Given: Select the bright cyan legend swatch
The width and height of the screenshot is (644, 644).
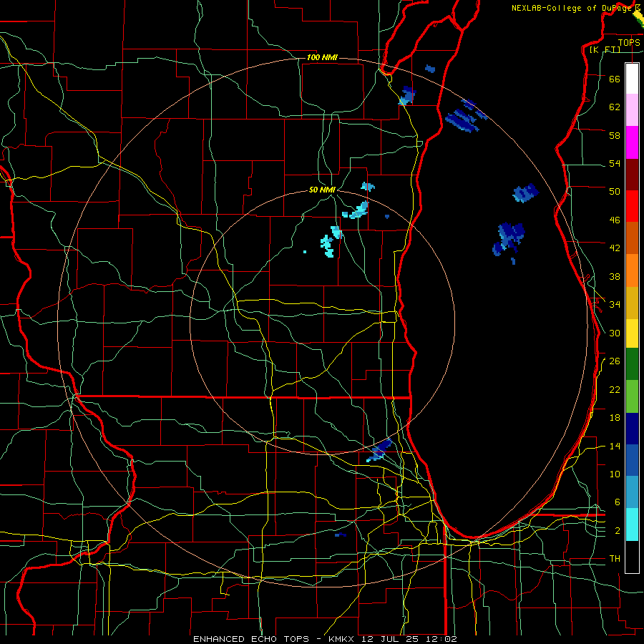Looking at the screenshot, I should (632, 525).
